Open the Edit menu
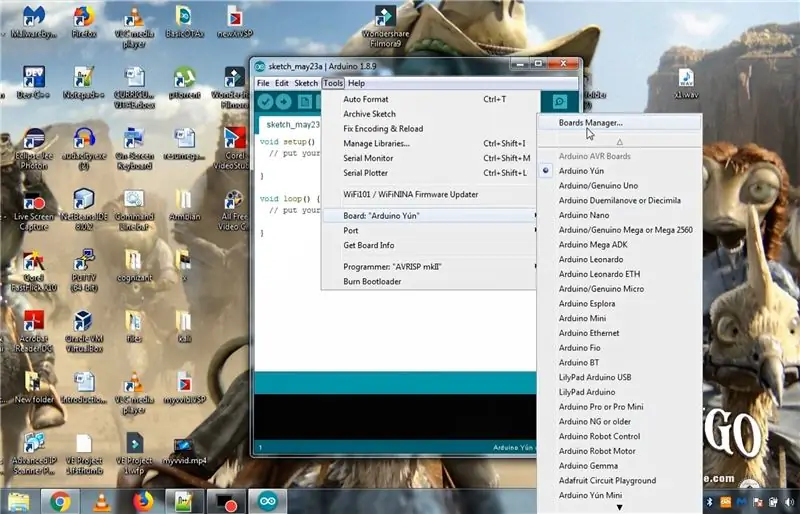The width and height of the screenshot is (800, 514). (282, 83)
